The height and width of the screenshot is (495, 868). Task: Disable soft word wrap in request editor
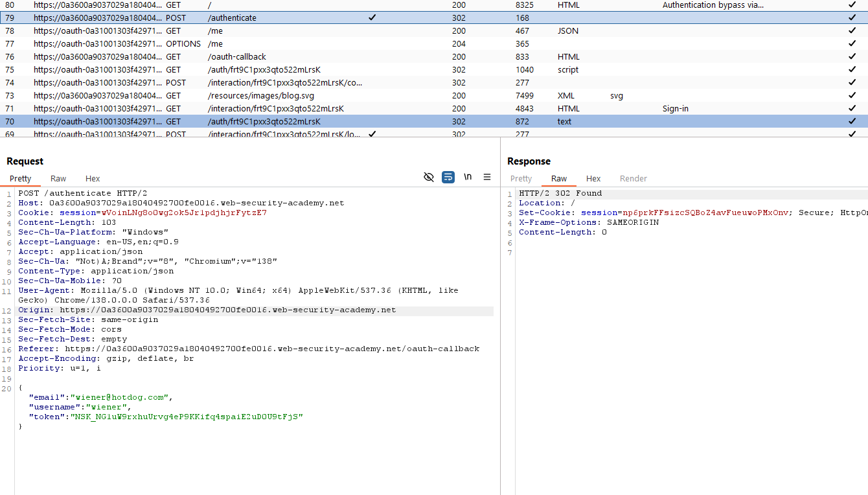[448, 177]
